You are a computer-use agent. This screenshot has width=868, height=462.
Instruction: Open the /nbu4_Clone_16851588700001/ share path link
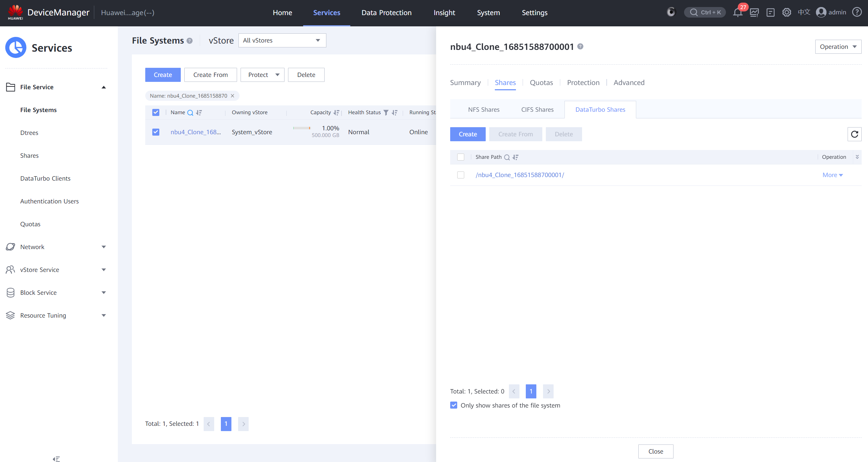pyautogui.click(x=519, y=175)
